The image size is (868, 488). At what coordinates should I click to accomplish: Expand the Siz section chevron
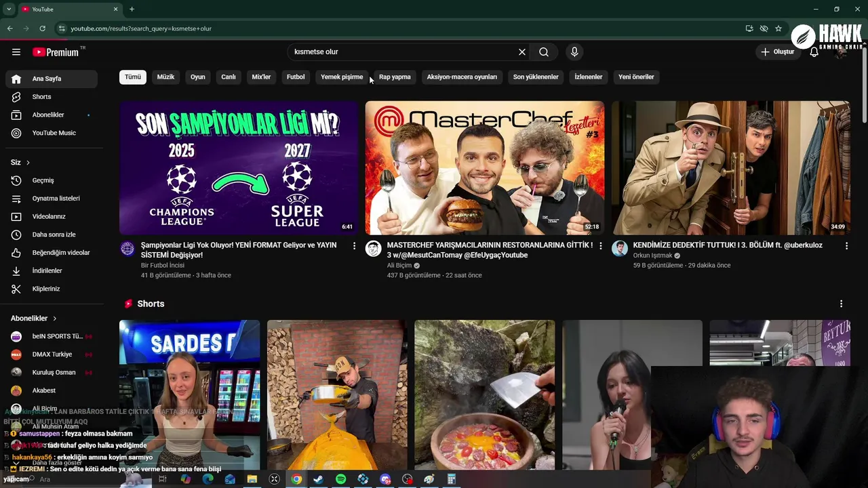[x=28, y=163]
